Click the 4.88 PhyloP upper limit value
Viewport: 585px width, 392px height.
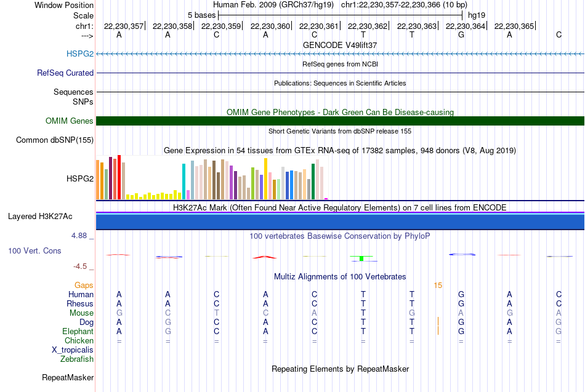click(79, 236)
